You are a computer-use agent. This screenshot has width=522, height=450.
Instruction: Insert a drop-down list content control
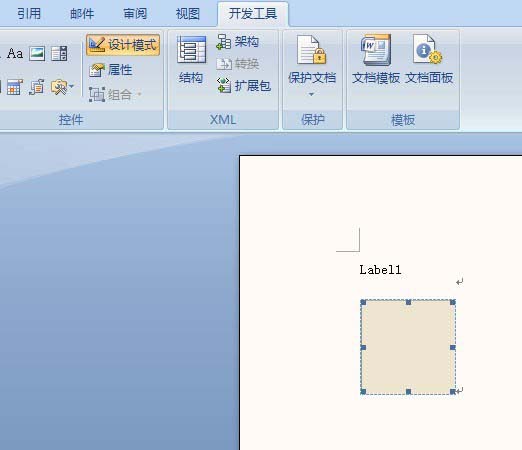click(59, 54)
